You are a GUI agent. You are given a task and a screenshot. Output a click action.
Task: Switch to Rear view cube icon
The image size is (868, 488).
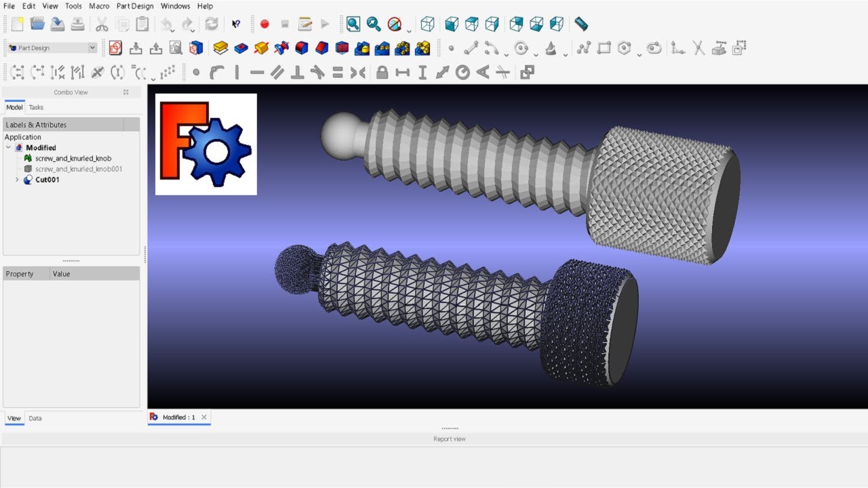516,24
